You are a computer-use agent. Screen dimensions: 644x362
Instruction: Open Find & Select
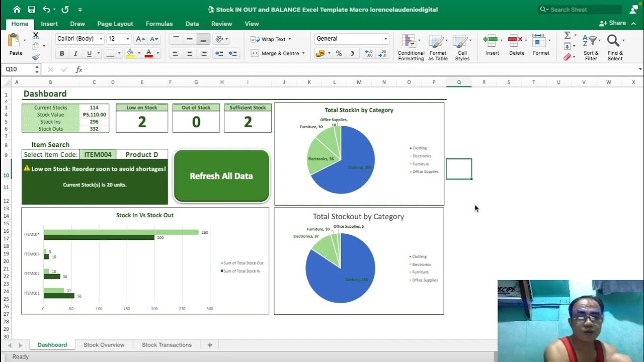coord(615,48)
